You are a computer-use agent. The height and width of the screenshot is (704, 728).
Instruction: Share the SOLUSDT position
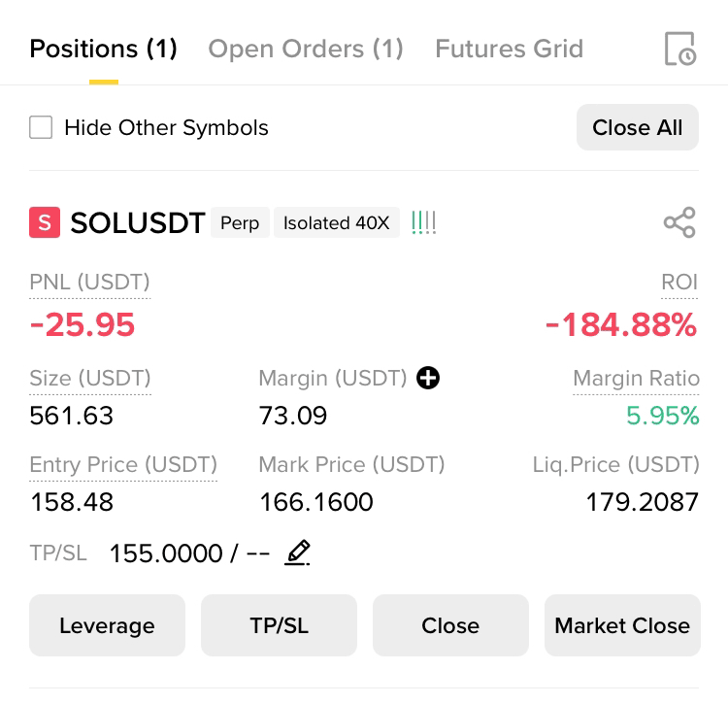679,222
